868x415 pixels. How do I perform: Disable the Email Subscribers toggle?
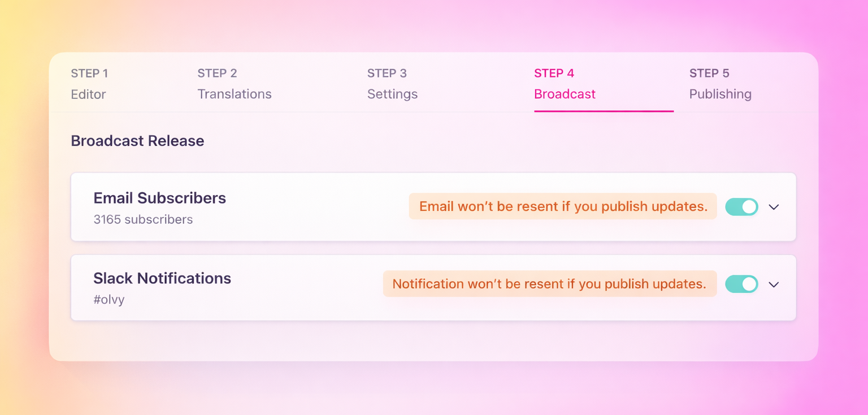pyautogui.click(x=741, y=207)
